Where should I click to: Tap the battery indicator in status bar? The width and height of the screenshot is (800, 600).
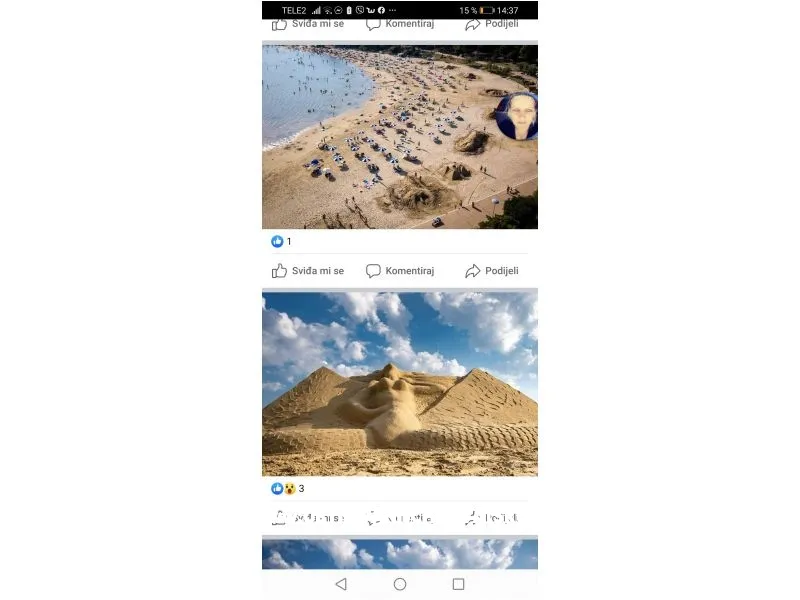coord(487,10)
